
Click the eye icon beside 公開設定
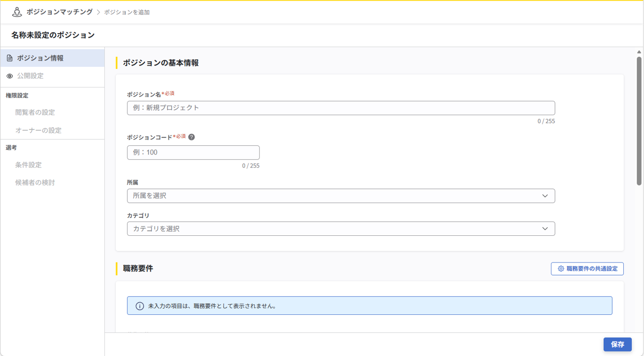click(x=10, y=76)
